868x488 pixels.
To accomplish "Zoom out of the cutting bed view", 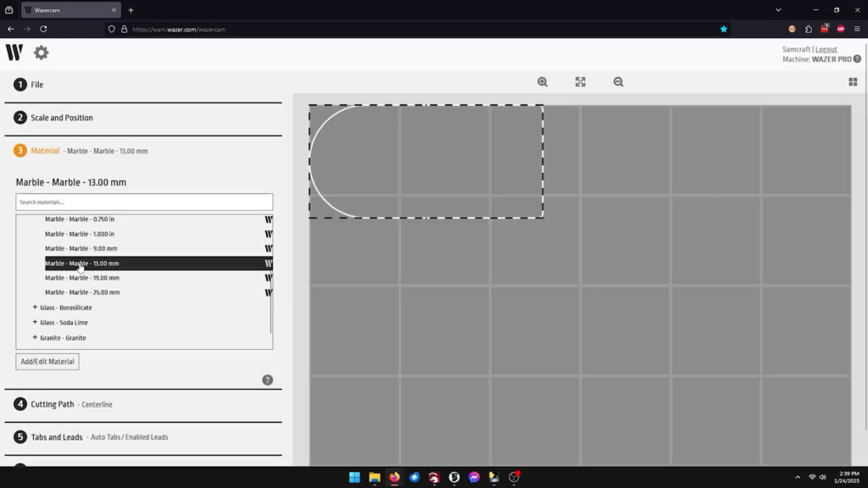I will point(618,82).
